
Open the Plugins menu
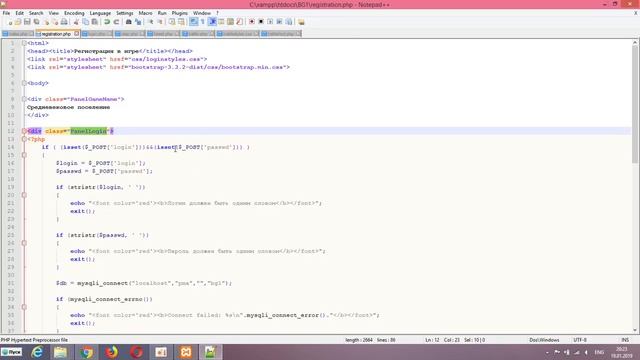(180, 13)
